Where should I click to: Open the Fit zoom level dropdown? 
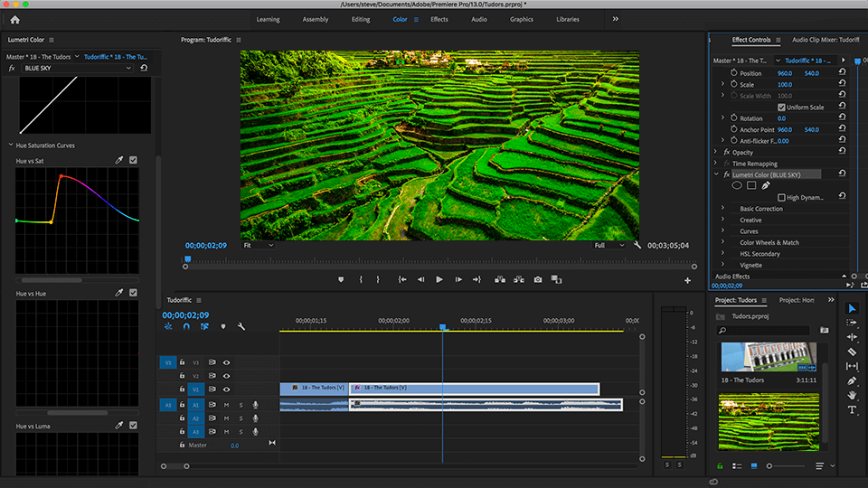point(259,245)
